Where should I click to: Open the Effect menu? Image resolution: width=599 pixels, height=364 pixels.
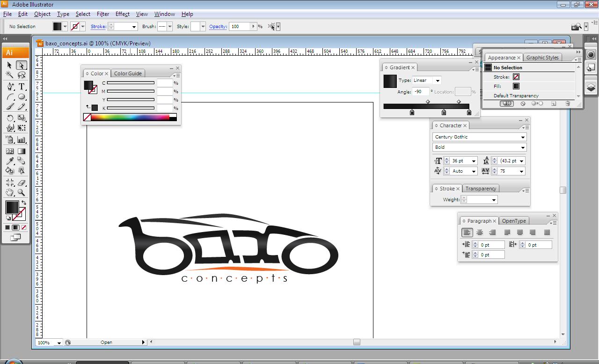pyautogui.click(x=122, y=14)
